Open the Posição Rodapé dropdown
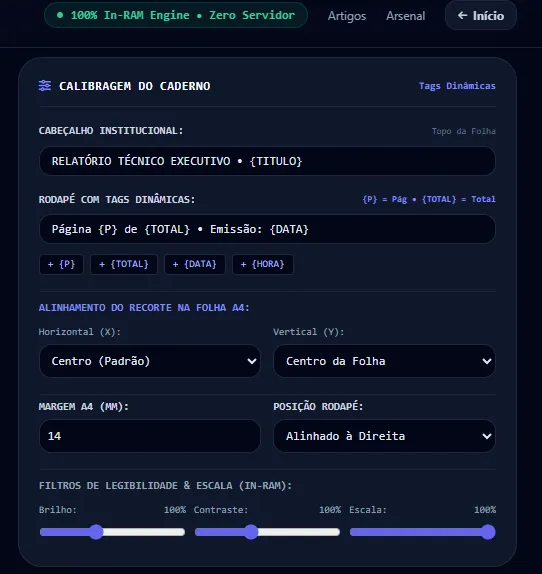Screen dimensions: 542x574 (384, 436)
